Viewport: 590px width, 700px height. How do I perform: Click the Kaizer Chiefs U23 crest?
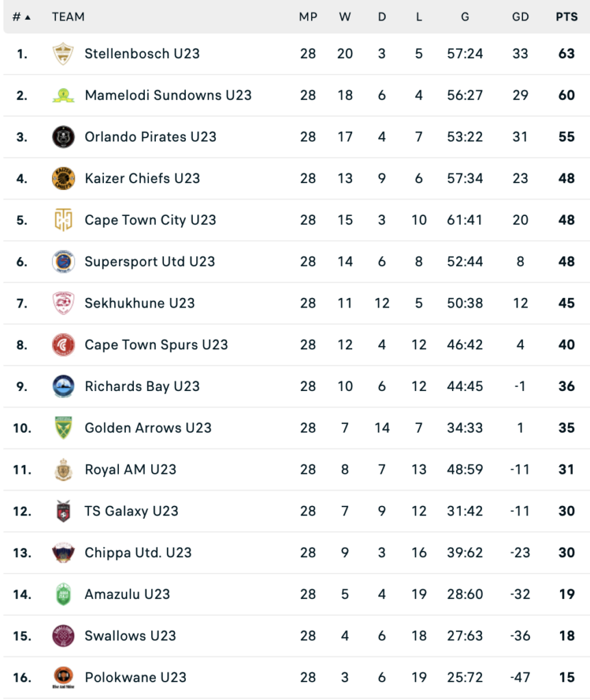pyautogui.click(x=63, y=178)
